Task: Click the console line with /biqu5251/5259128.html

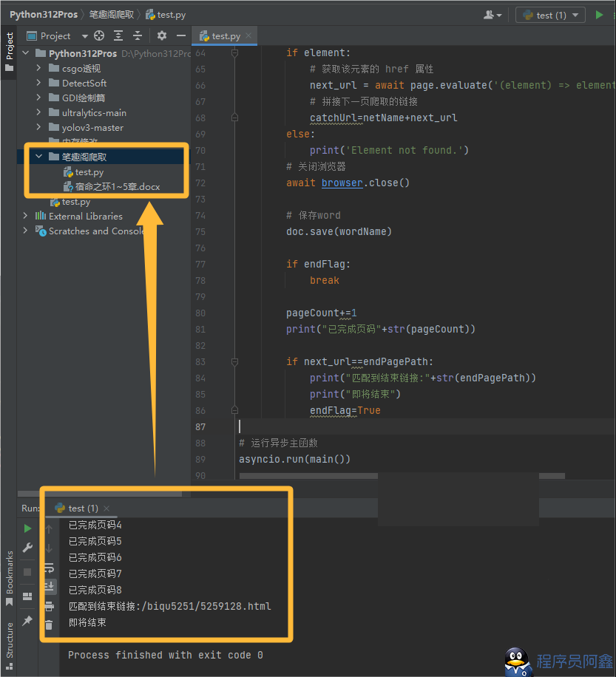Action: coord(170,606)
